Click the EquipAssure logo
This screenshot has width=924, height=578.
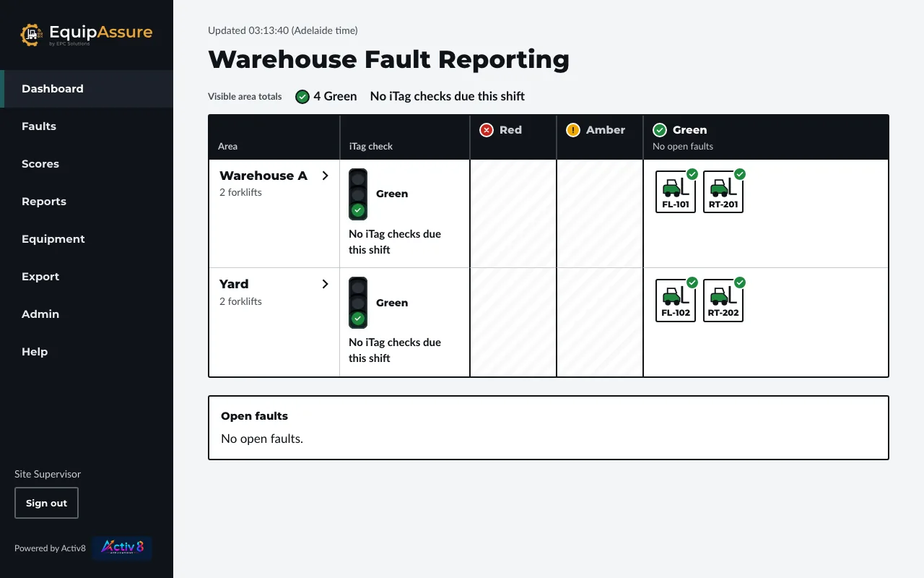click(x=87, y=34)
